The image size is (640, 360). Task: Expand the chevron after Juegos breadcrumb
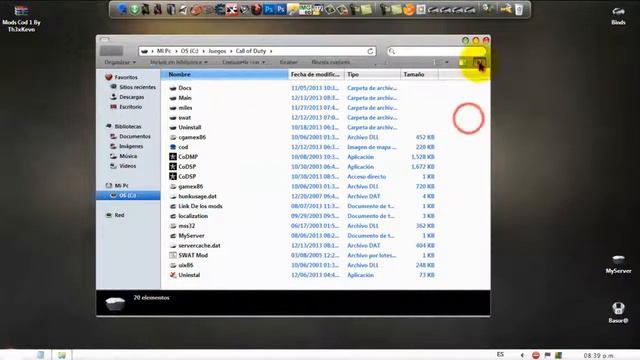pyautogui.click(x=231, y=51)
